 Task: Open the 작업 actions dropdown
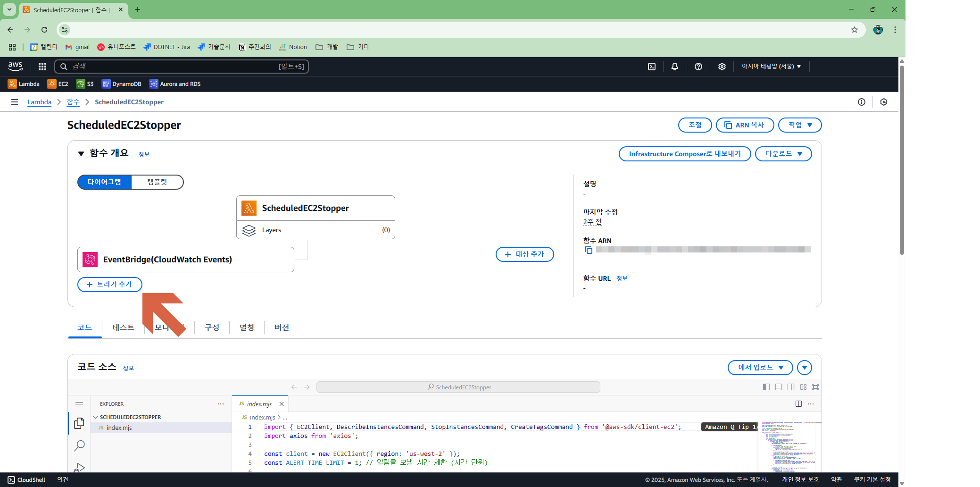pos(800,125)
